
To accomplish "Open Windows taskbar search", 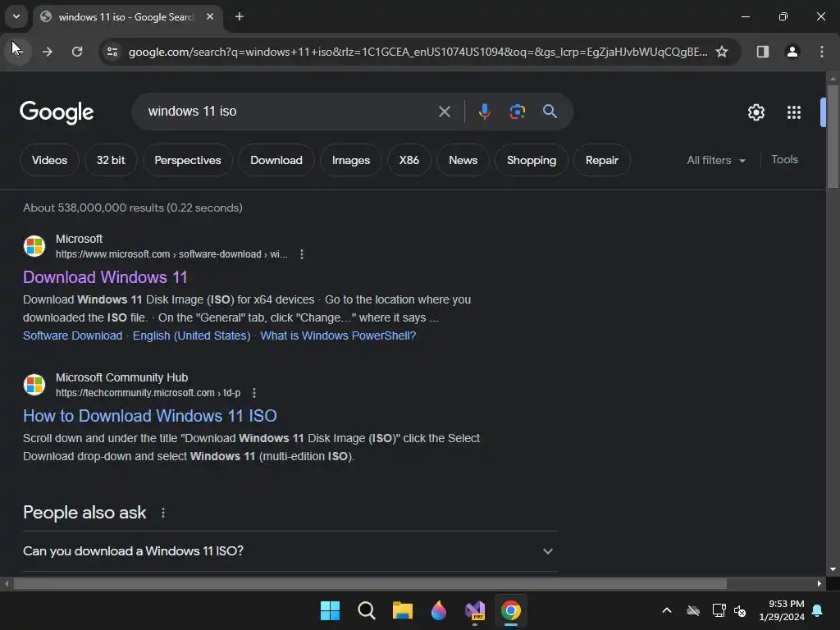I will pos(367,610).
